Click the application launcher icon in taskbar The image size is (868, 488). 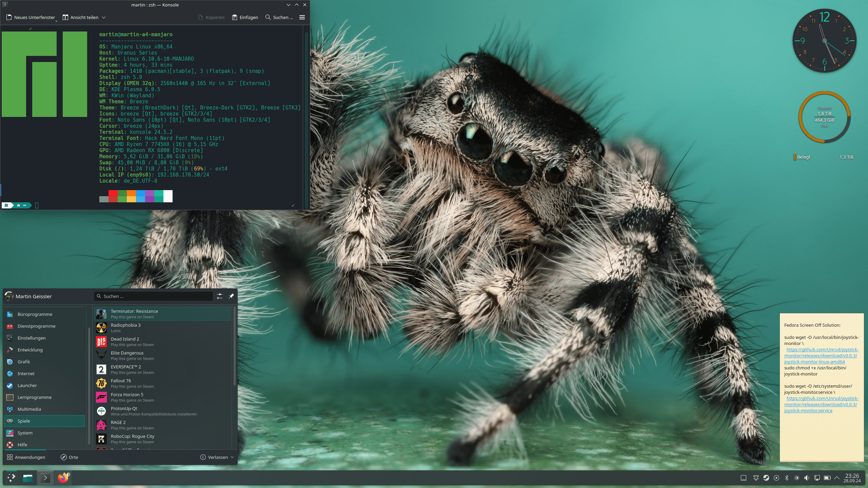(x=11, y=478)
